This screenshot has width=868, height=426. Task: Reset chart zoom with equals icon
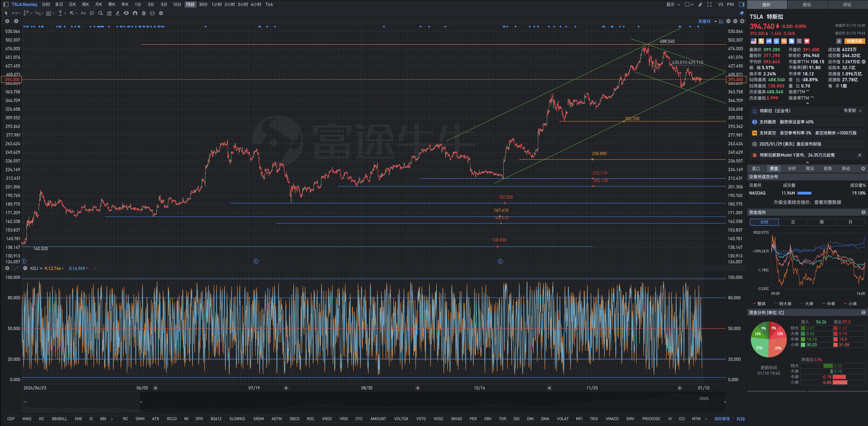[x=728, y=21]
